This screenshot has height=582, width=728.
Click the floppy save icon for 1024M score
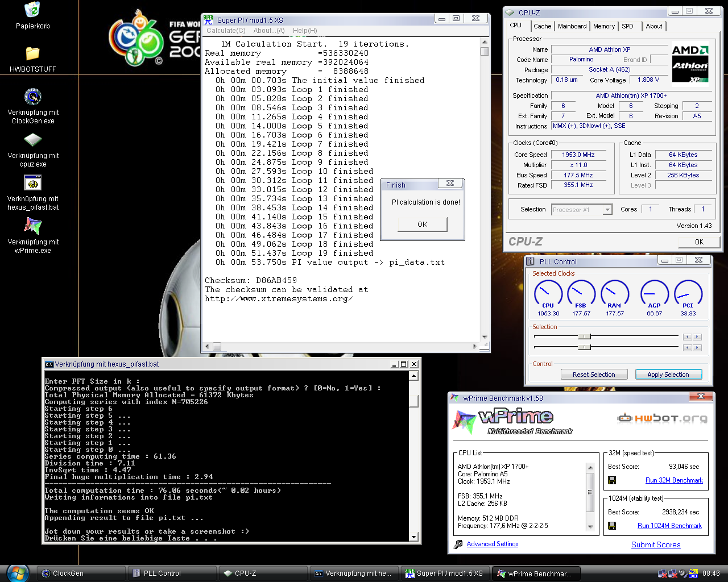click(x=612, y=526)
